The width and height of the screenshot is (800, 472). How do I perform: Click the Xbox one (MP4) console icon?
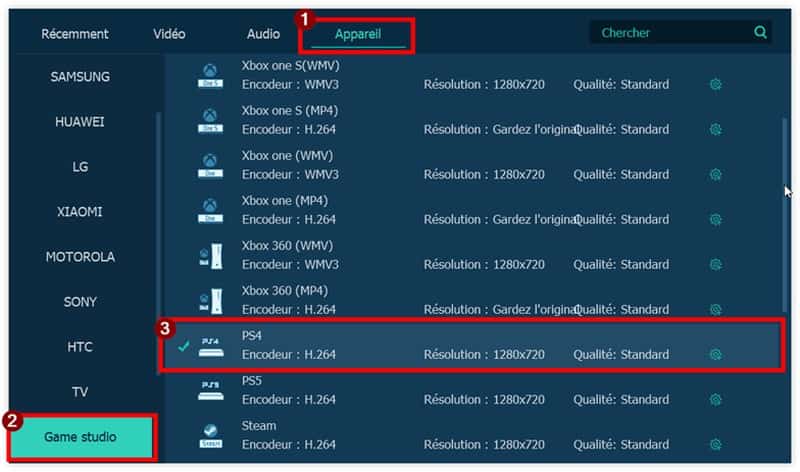210,211
